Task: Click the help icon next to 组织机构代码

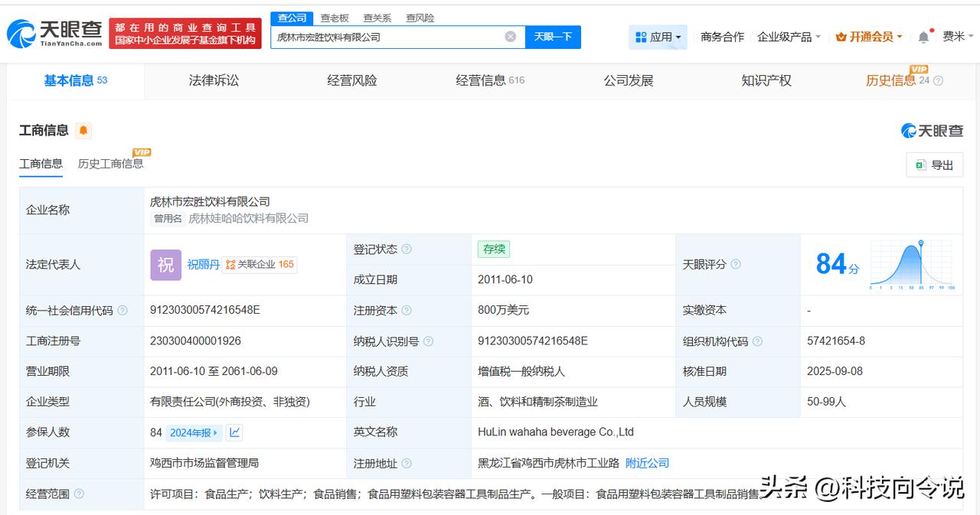Action: click(757, 341)
